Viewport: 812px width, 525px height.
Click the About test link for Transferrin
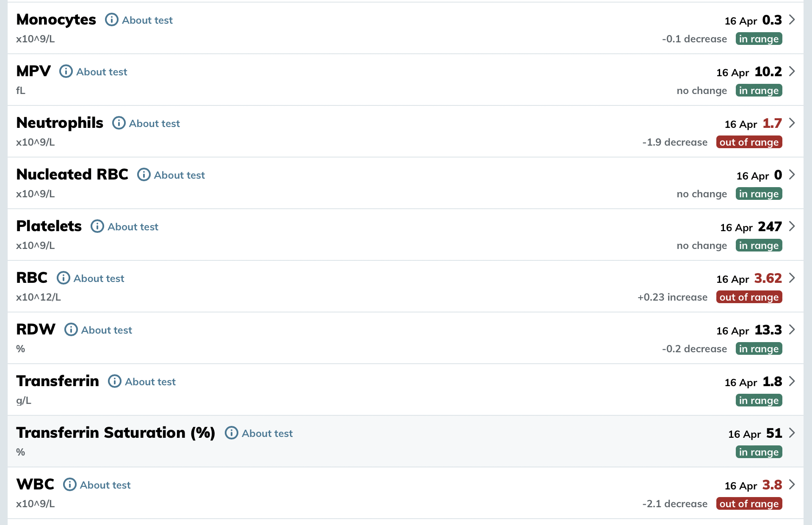[x=150, y=382]
